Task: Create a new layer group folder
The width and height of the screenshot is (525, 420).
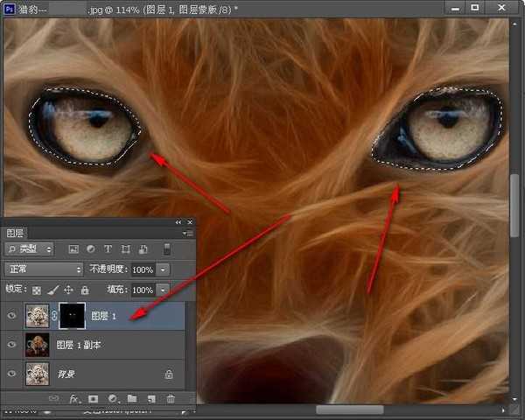Action: (132, 399)
